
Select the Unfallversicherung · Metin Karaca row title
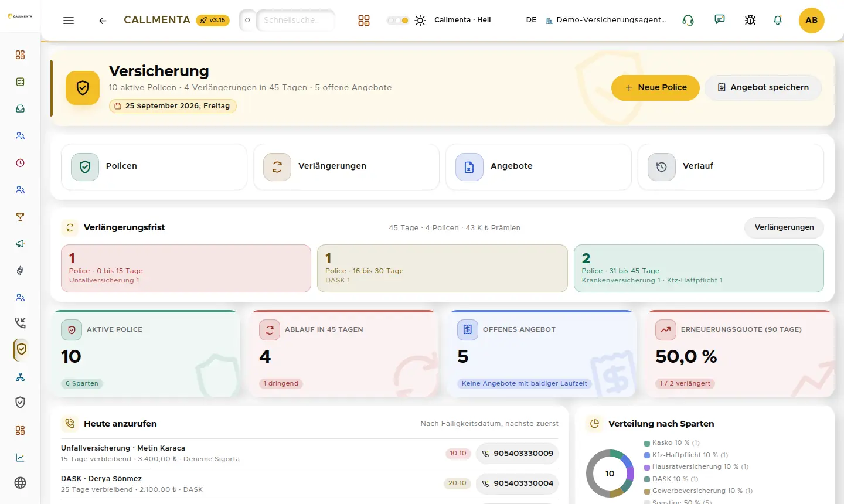pyautogui.click(x=123, y=448)
